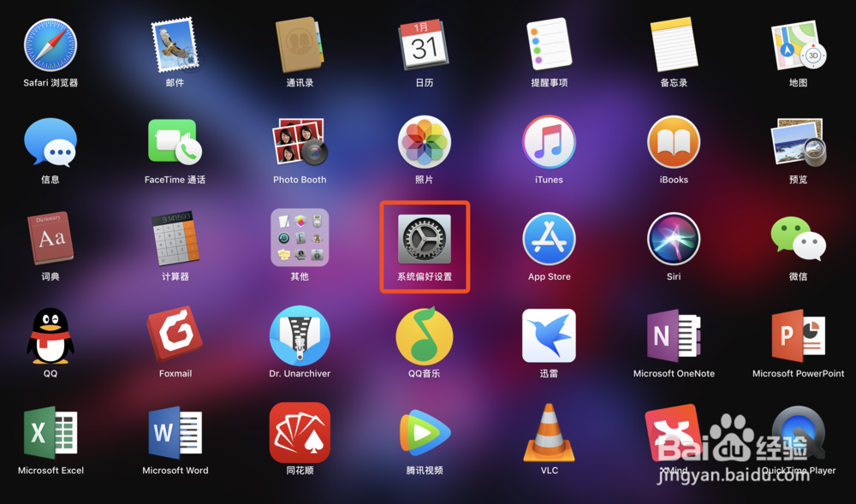Open the Calculator (计算器)
This screenshot has width=856, height=504.
click(175, 239)
